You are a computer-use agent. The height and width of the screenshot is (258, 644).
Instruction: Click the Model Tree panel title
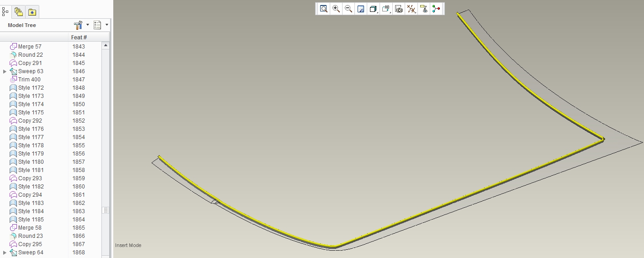point(22,25)
